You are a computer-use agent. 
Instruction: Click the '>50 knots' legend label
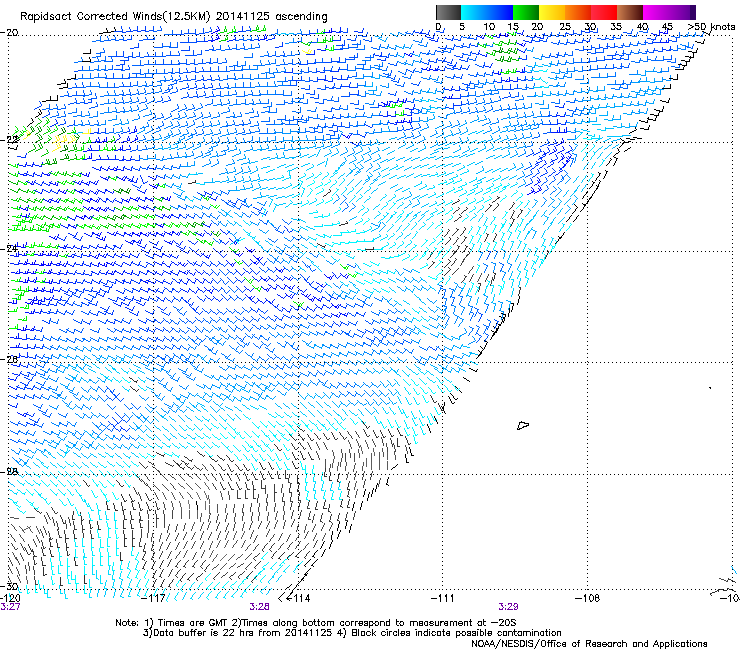click(711, 27)
